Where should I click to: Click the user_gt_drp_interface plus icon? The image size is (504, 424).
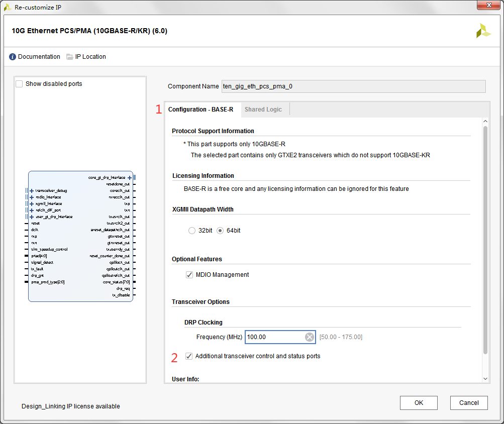32,217
